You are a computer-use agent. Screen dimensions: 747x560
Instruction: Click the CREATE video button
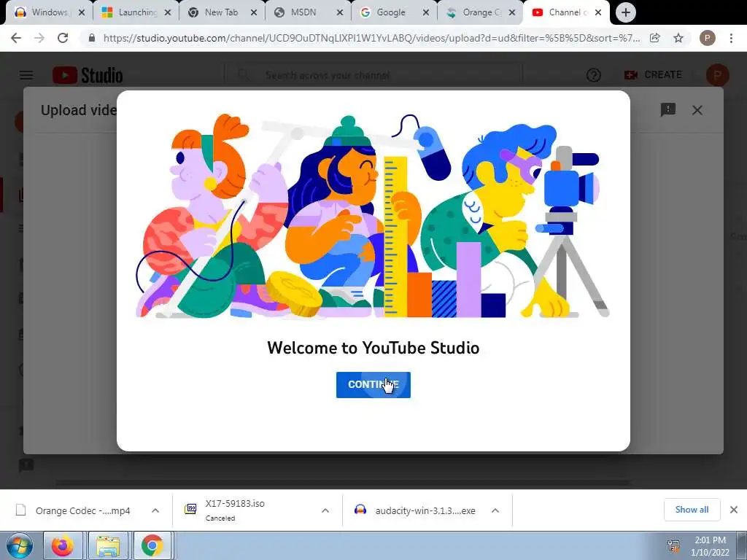pyautogui.click(x=653, y=75)
